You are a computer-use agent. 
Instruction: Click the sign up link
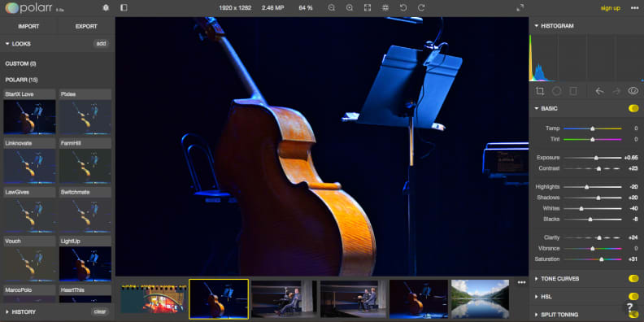611,8
